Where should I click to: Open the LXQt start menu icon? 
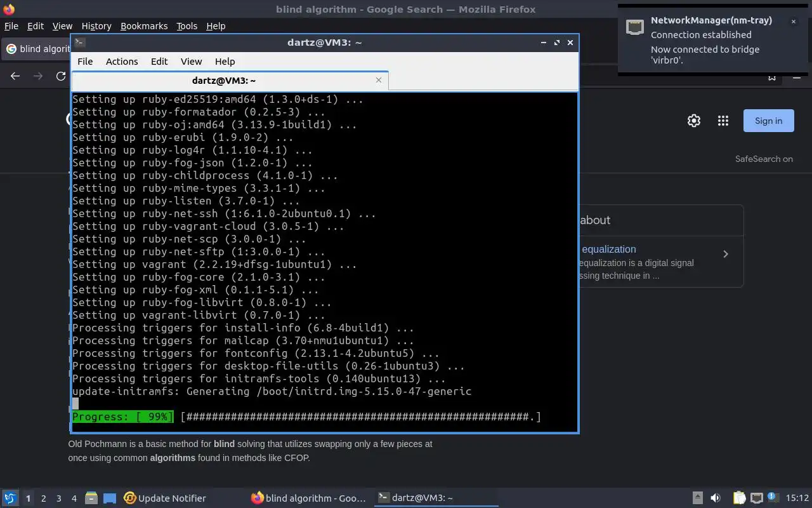point(10,498)
